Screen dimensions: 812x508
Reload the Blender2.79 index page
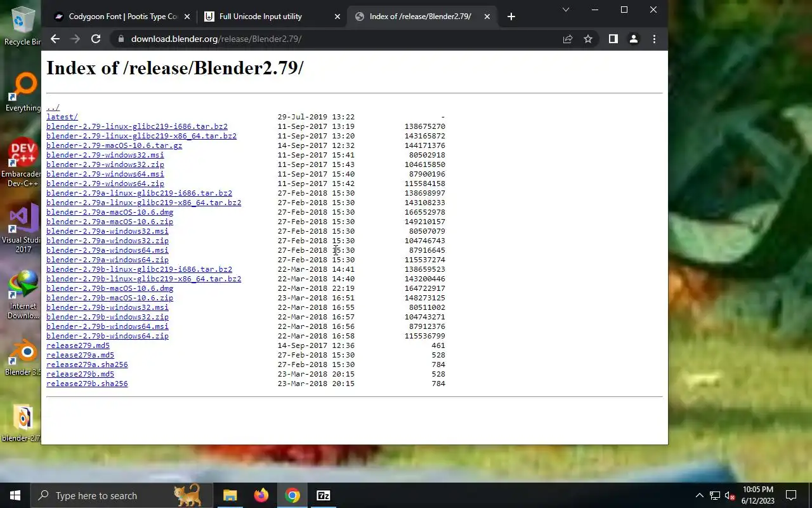pos(96,39)
